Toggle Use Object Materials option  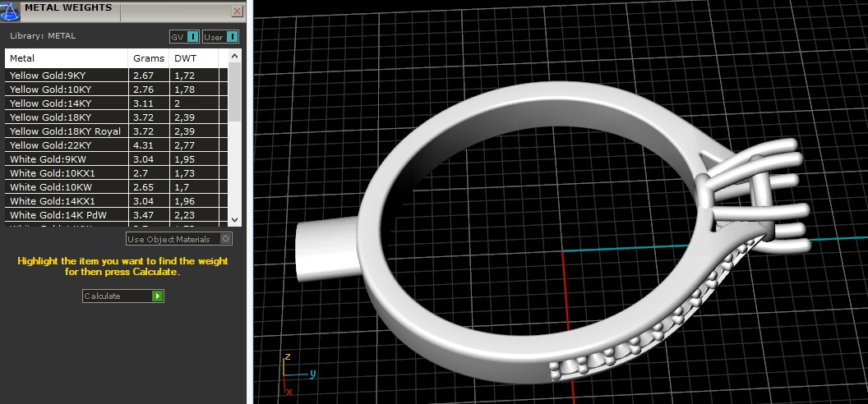[179, 239]
